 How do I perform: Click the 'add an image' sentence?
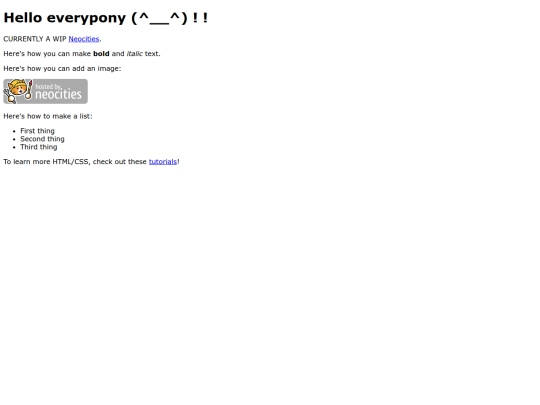point(62,69)
